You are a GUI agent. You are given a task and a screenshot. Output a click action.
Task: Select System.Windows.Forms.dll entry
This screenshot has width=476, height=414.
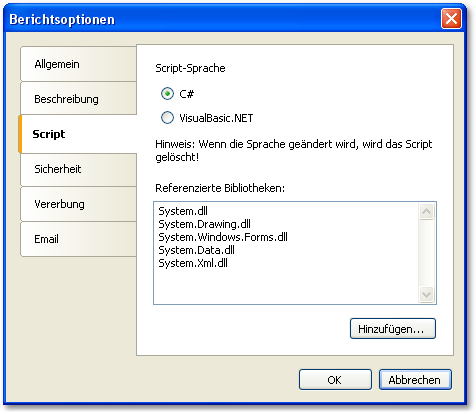(223, 237)
